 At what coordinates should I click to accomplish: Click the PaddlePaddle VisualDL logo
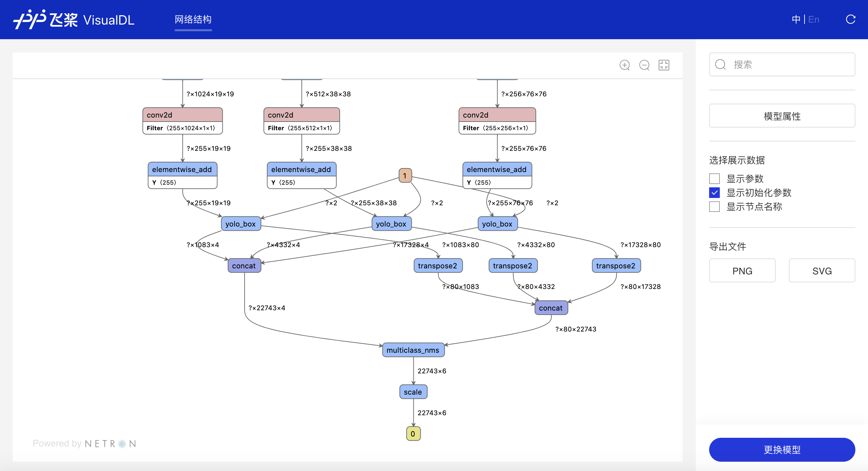(x=74, y=20)
